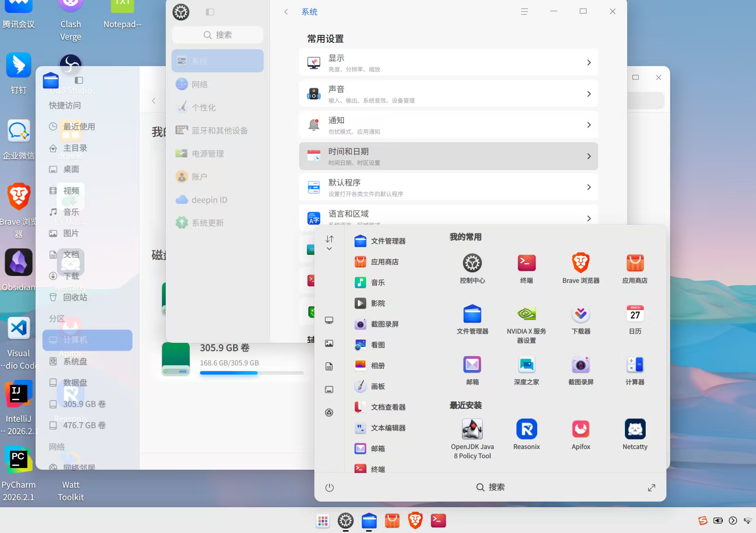Toggle the file manager sidebar icon
The image size is (756, 533).
pyautogui.click(x=79, y=80)
